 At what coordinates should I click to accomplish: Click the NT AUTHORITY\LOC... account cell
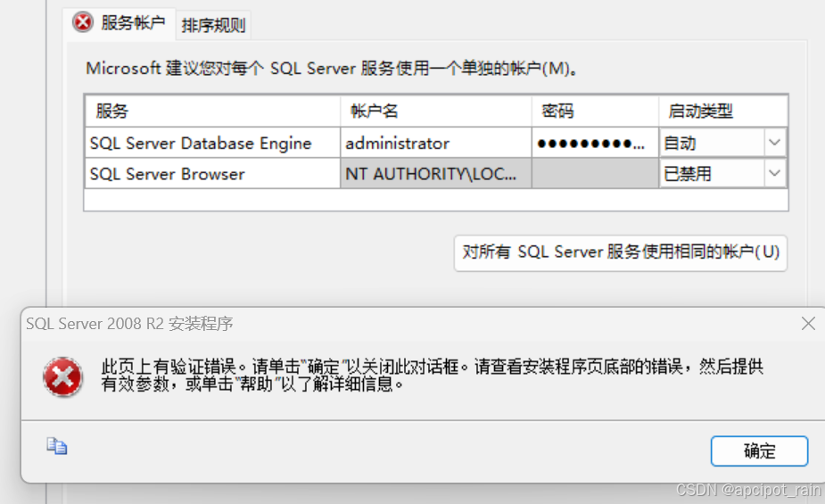point(435,173)
